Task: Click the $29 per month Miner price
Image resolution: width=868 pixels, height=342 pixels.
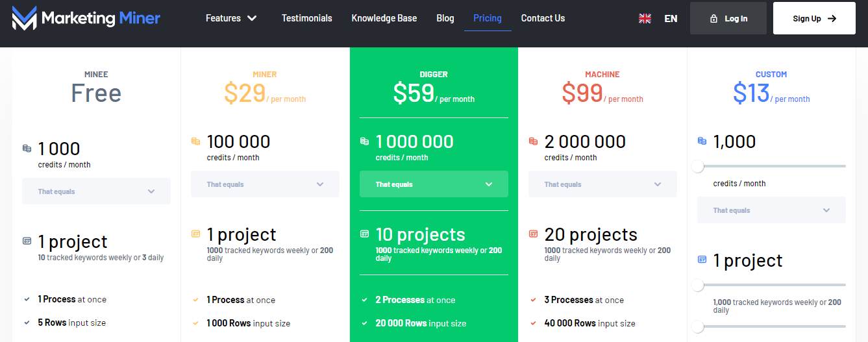Action: [265, 94]
